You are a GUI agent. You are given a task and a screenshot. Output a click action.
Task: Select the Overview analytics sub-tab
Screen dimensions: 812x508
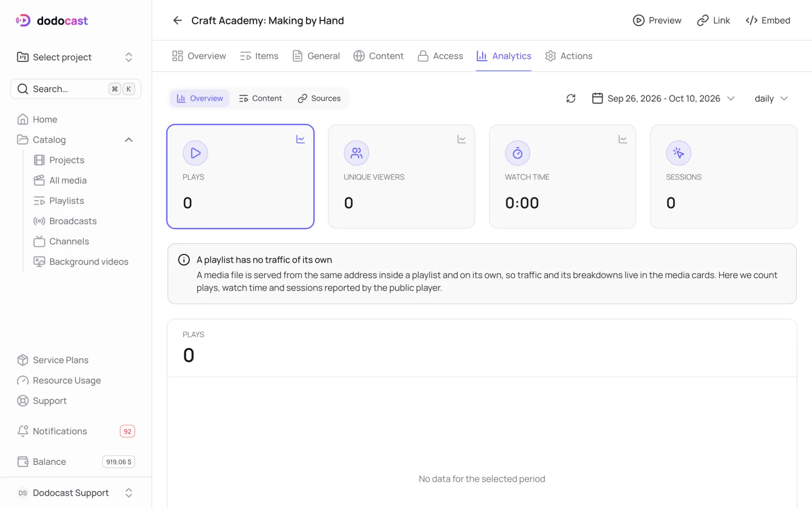(x=199, y=99)
